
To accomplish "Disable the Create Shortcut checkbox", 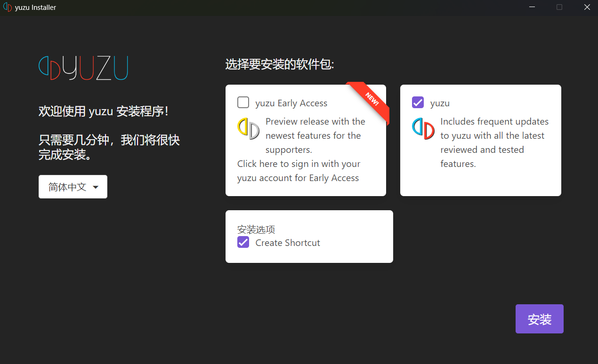I will click(x=243, y=242).
